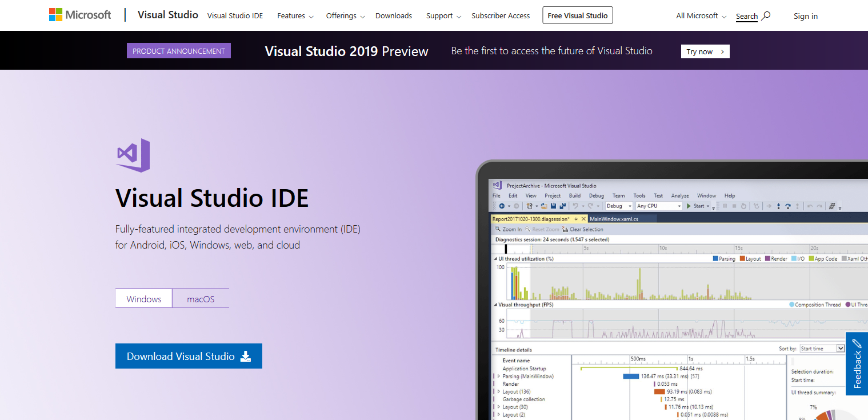Switch platform selector to macOS
This screenshot has height=420, width=868.
(x=201, y=298)
